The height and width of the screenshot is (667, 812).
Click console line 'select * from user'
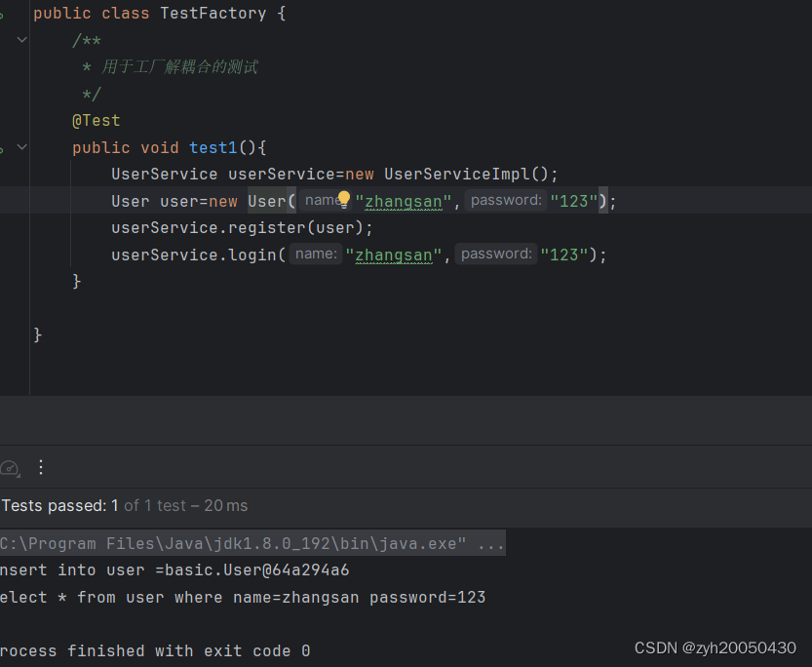243,598
